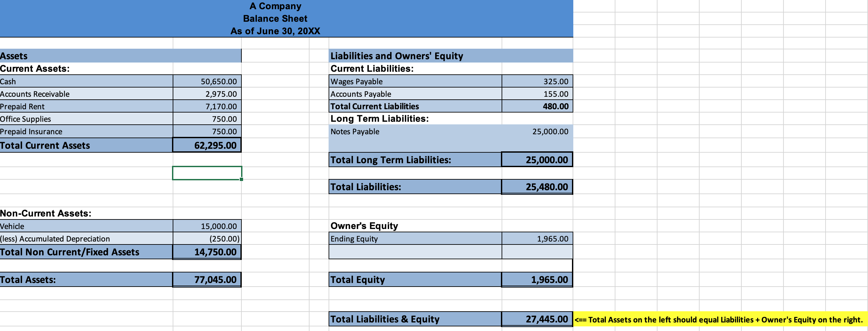Click the Total Current Assets total 62,295.00

tap(207, 145)
